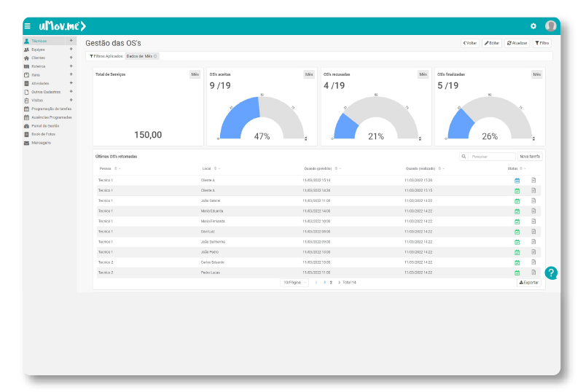
Task: Expand the Clientes submenu plus sign
Action: (71, 58)
